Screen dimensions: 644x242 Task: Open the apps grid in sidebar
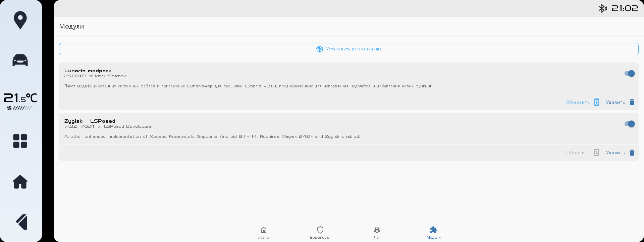(x=20, y=141)
